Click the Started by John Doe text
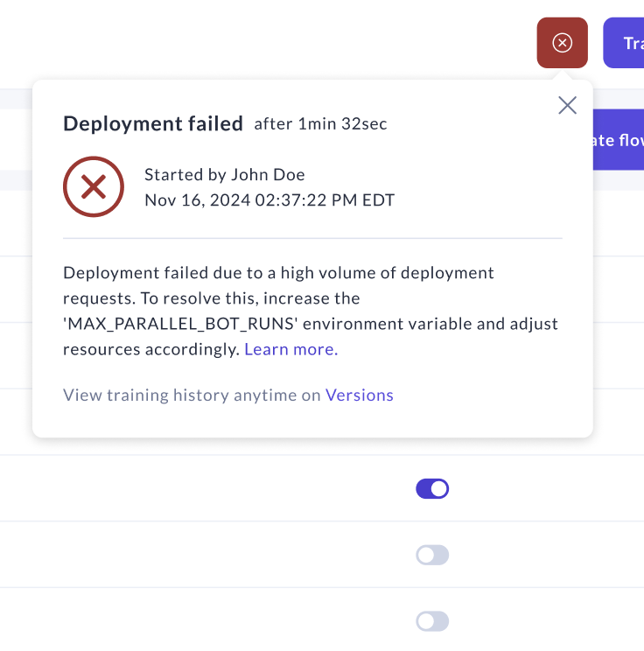 pos(224,174)
